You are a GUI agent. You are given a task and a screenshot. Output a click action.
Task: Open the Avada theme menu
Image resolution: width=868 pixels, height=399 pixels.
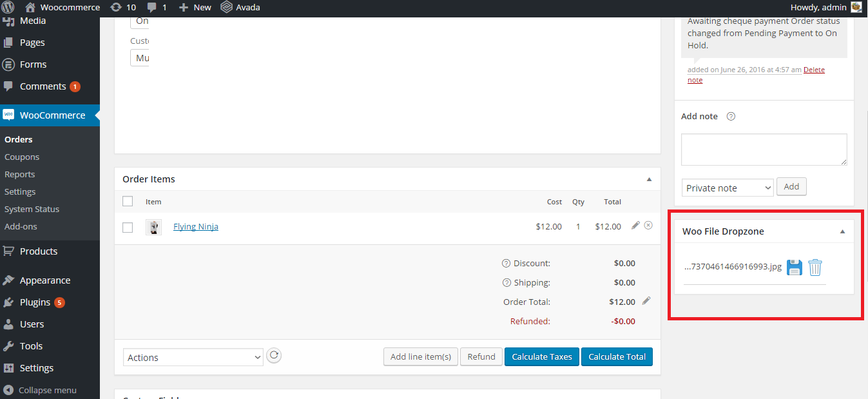[240, 7]
